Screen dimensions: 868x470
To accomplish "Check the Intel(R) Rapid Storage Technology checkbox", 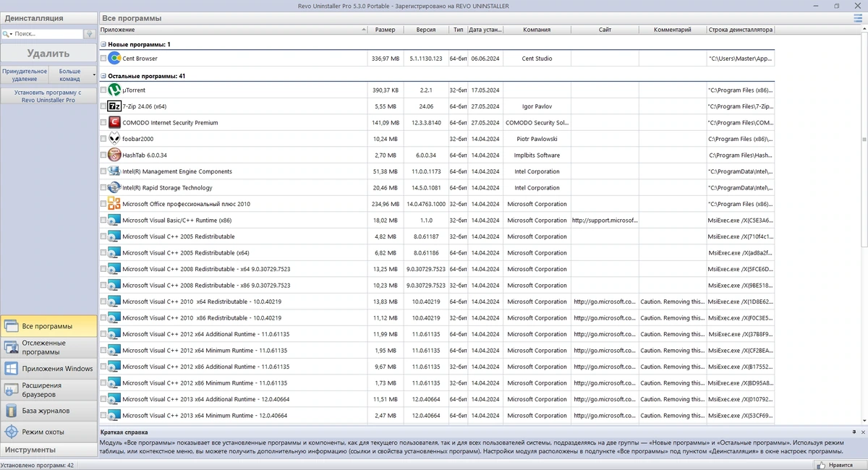I will point(103,188).
